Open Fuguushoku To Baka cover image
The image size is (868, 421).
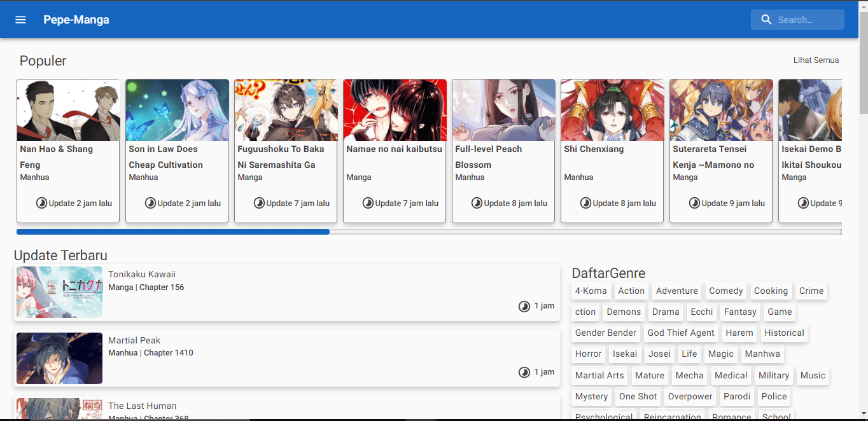[286, 110]
